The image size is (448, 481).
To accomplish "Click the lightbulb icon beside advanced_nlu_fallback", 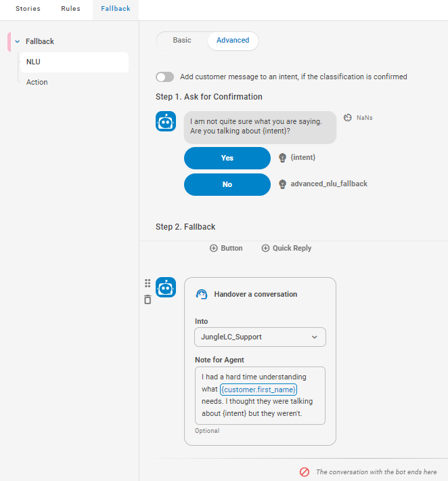I will tap(282, 184).
